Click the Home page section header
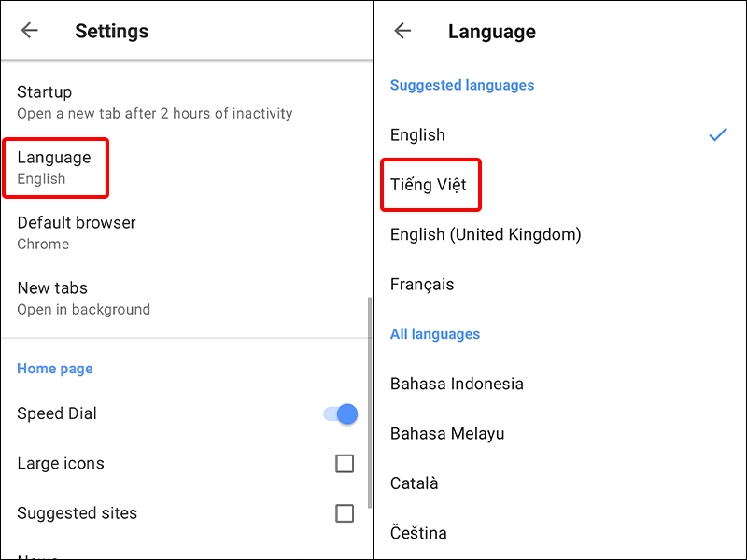 (54, 368)
